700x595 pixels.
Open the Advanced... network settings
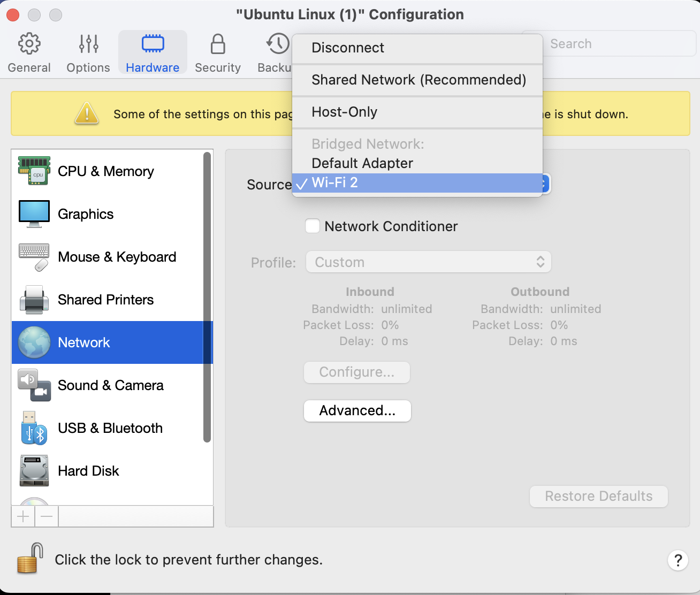[x=357, y=411]
